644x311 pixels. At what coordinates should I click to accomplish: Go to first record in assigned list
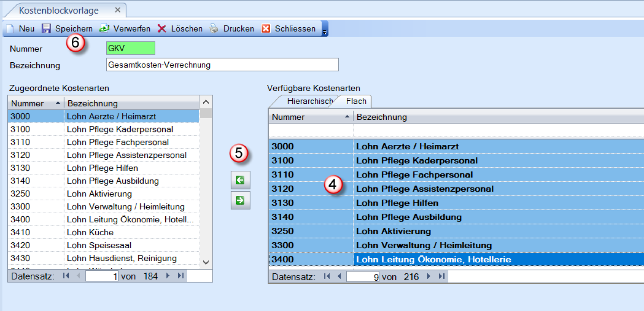tap(66, 276)
